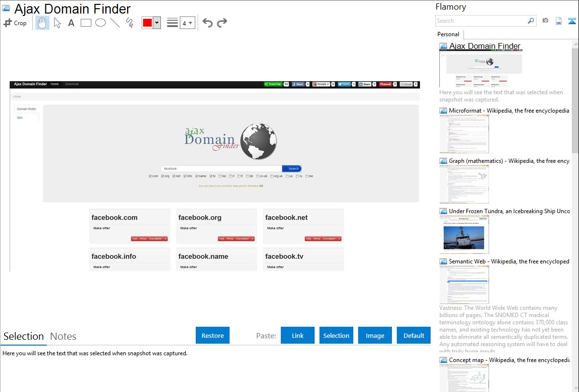Toggle the name checkbox in snapshot
Screen dimensions: 579x392
(x=197, y=176)
